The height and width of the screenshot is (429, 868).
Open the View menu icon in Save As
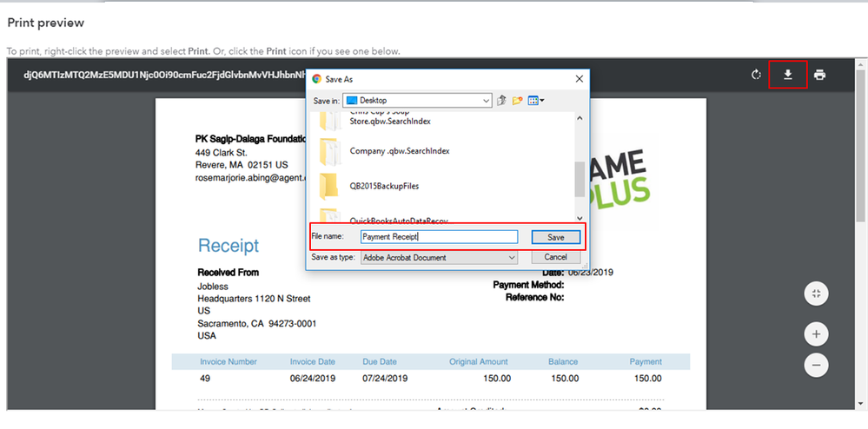pos(536,101)
